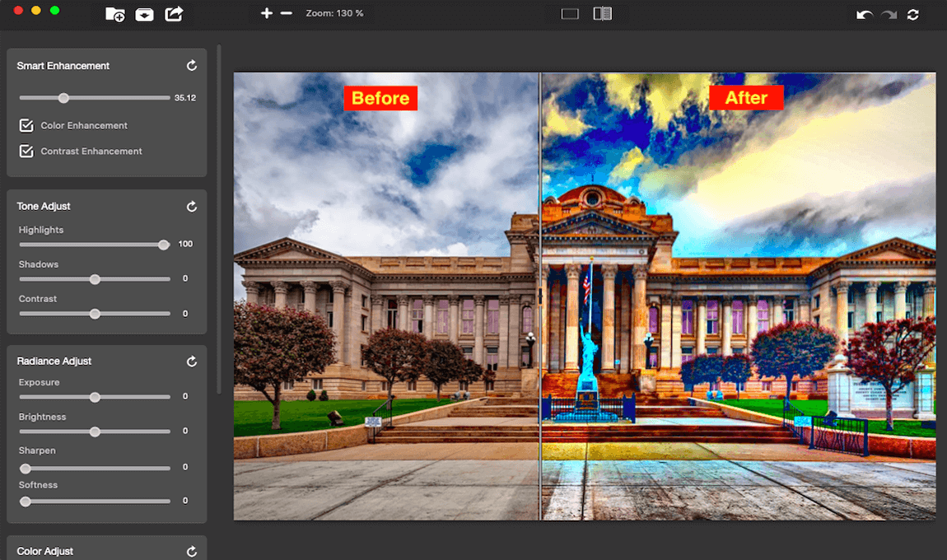Open image via the folder-plus icon

[x=114, y=14]
